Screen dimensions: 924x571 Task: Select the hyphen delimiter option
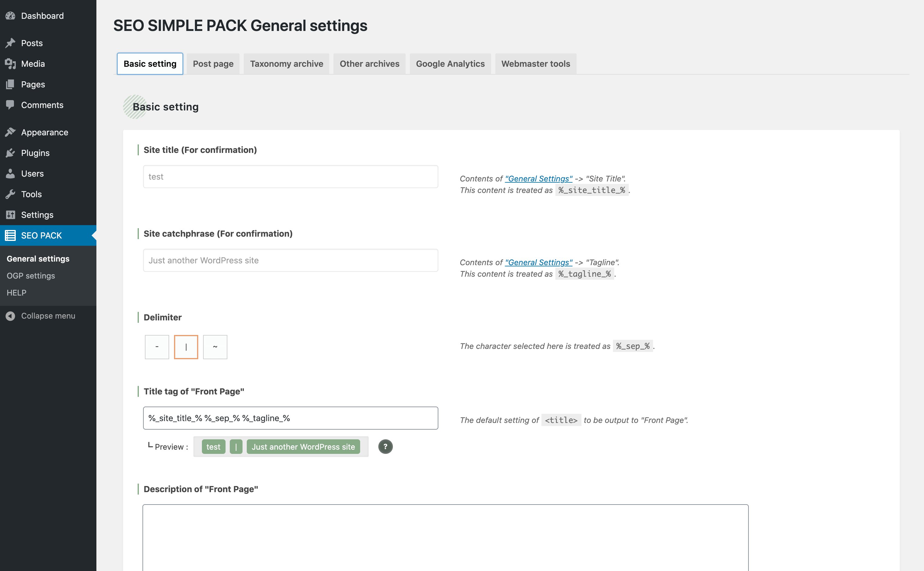point(157,347)
